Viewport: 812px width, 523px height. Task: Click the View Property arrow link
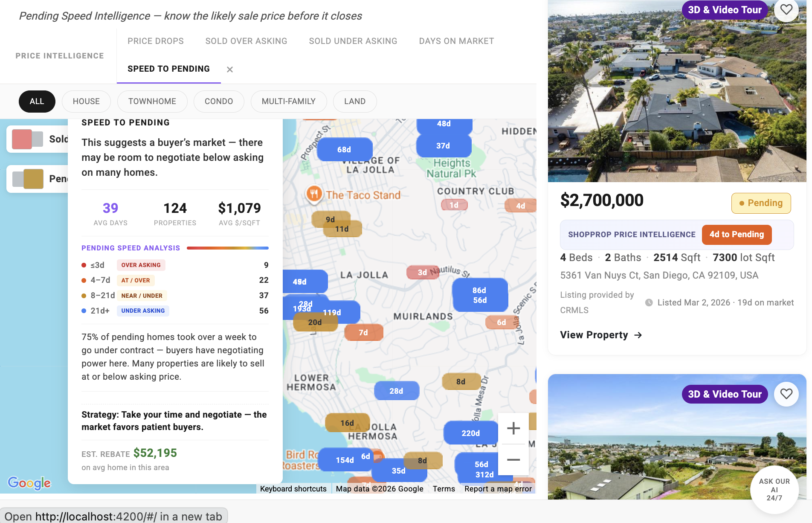601,335
